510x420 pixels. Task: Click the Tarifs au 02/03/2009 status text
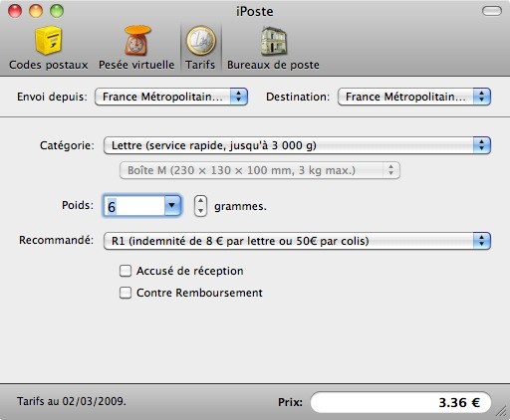click(x=72, y=401)
